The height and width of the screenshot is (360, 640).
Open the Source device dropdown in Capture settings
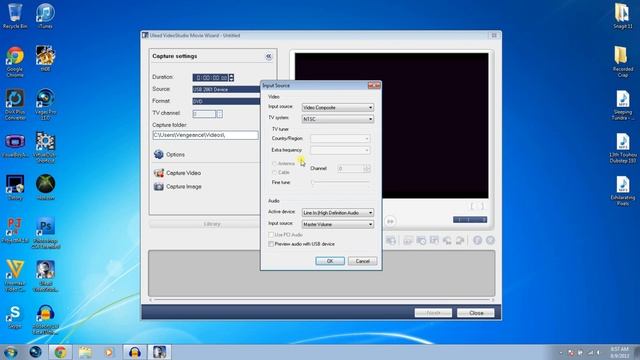tap(226, 89)
